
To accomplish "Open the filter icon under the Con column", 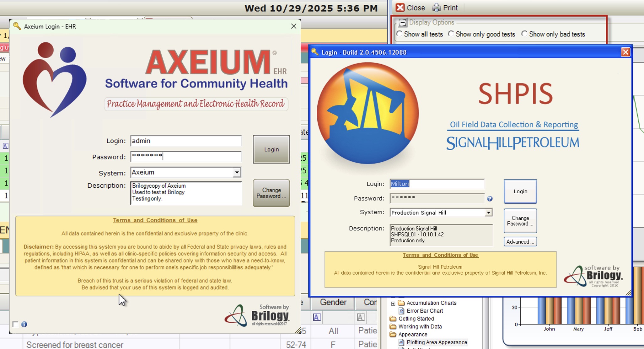I will (360, 317).
